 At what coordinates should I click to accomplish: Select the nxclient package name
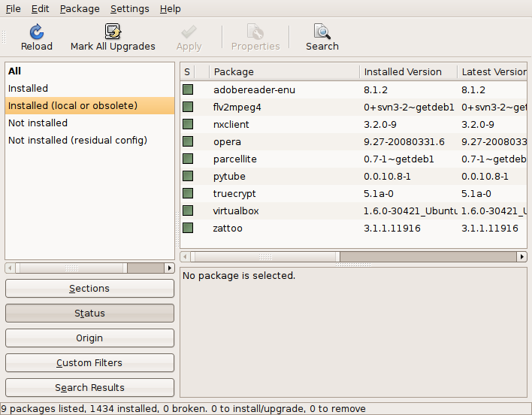click(x=231, y=125)
